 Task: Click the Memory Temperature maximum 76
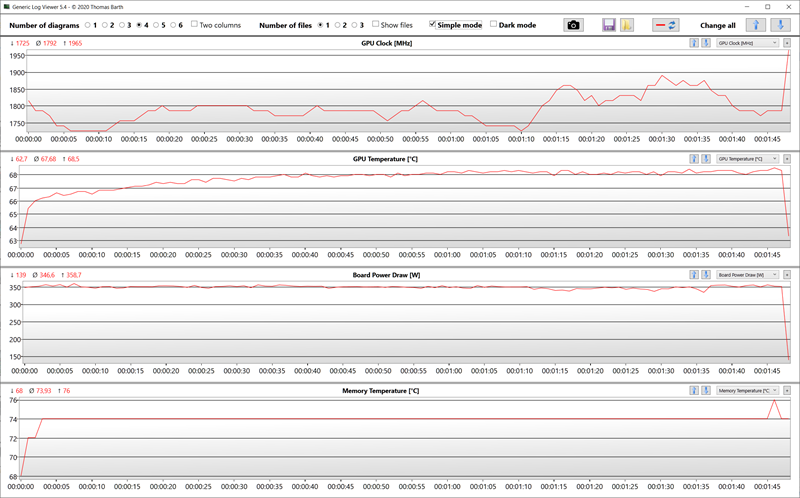click(x=66, y=391)
